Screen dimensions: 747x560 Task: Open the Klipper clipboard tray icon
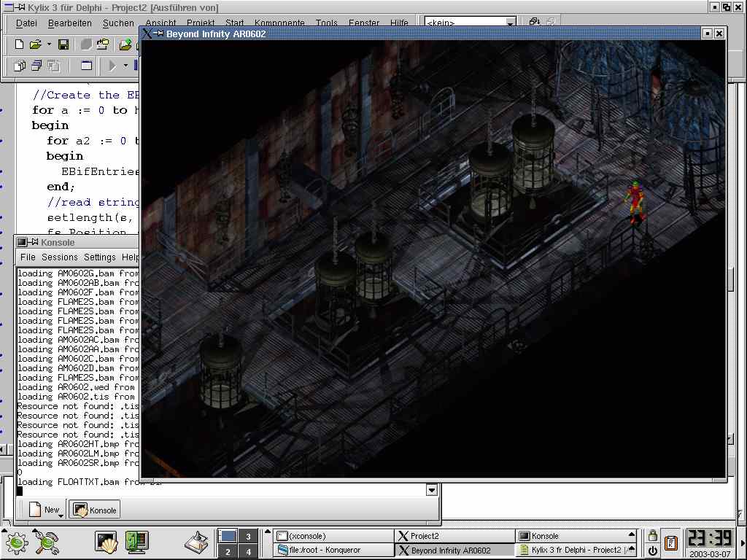pos(671,542)
